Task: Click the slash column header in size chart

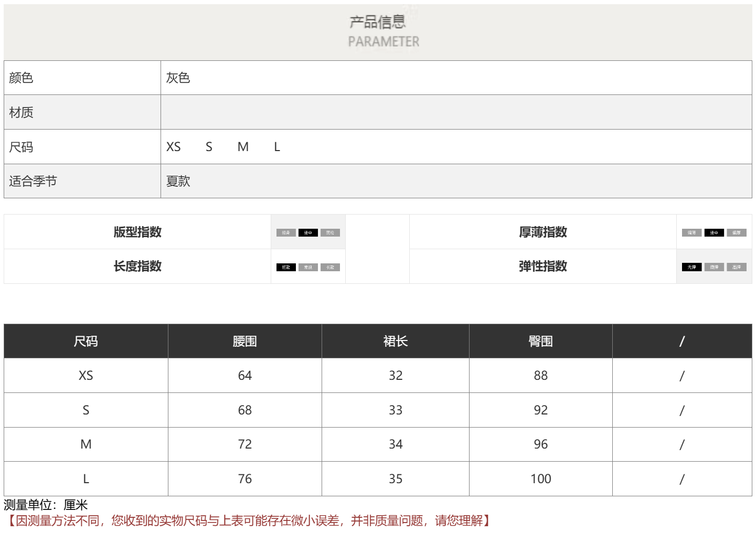Action: 682,341
